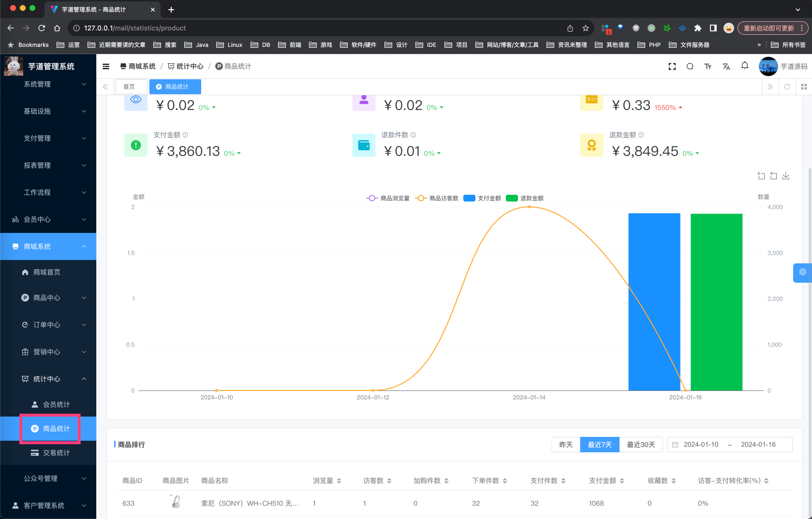This screenshot has width=812, height=519.
Task: Refresh the current tab page icon
Action: click(787, 87)
